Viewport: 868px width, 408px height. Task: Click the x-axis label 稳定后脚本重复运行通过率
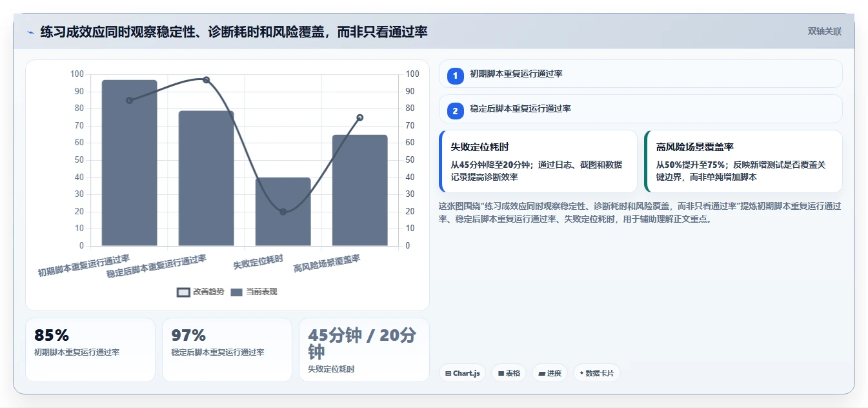(157, 266)
